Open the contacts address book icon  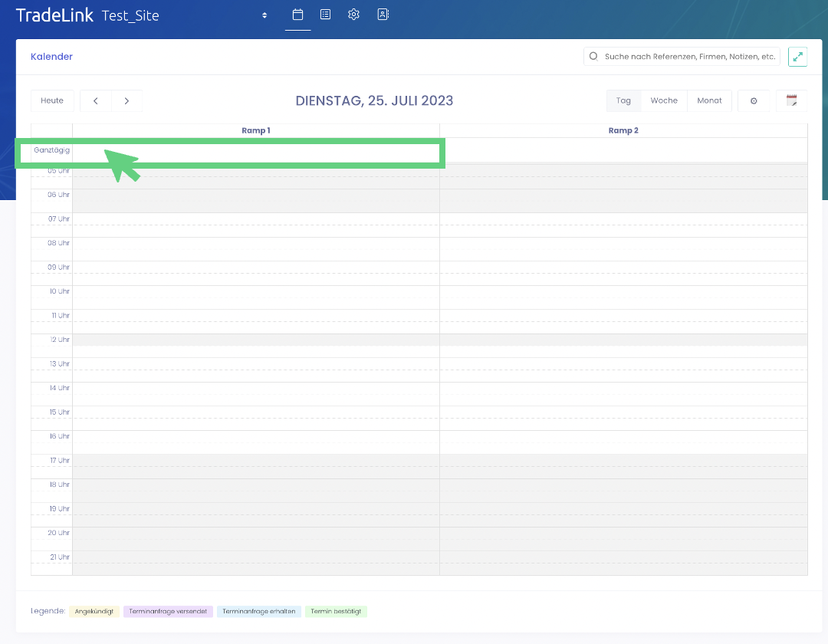383,15
